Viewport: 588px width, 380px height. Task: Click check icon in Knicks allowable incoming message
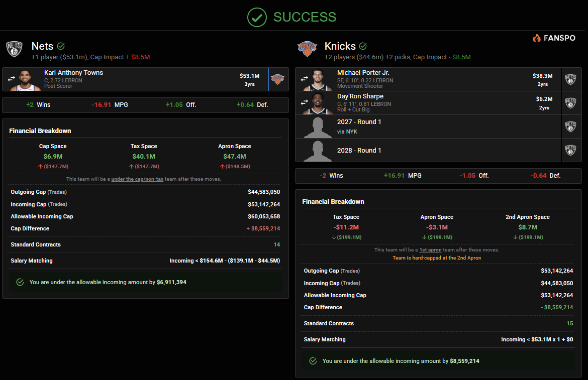click(x=313, y=361)
